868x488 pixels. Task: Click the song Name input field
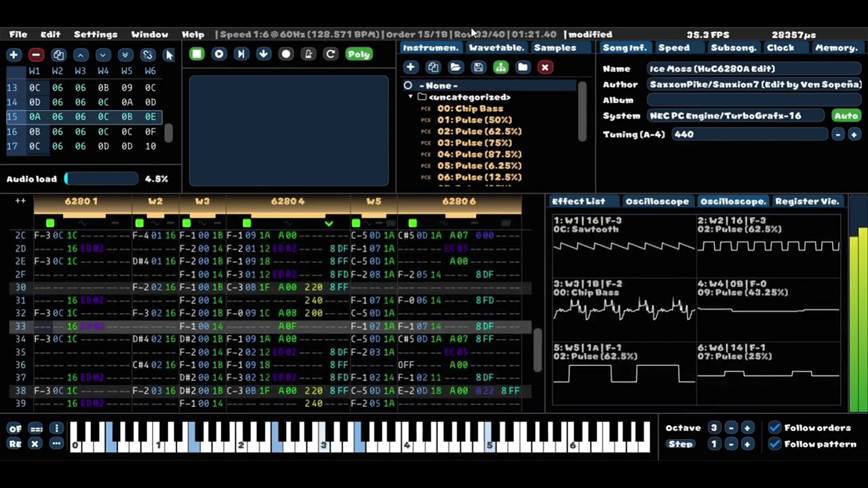click(x=754, y=68)
